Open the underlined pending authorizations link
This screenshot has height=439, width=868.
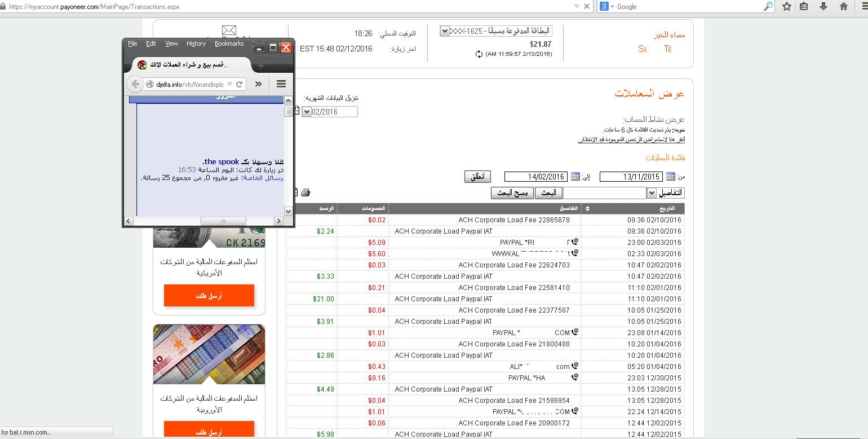631,139
